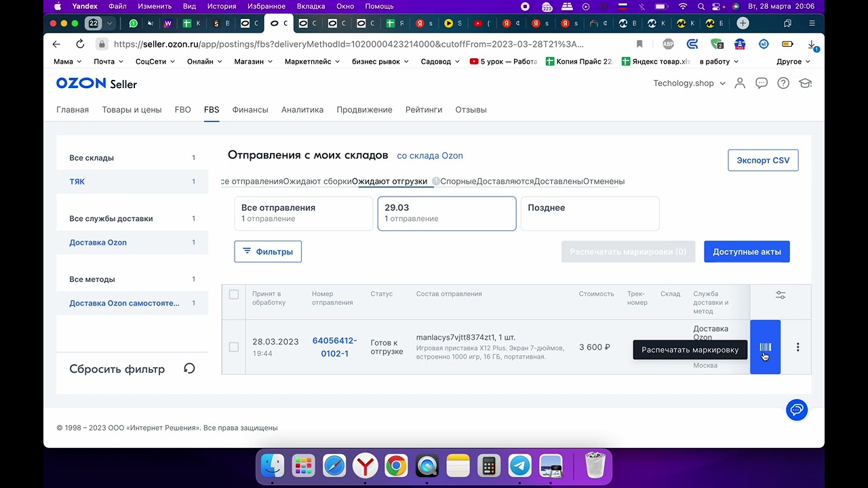This screenshot has height=488, width=868.
Task: Expand the Мама bookmarks folder
Action: click(x=66, y=61)
